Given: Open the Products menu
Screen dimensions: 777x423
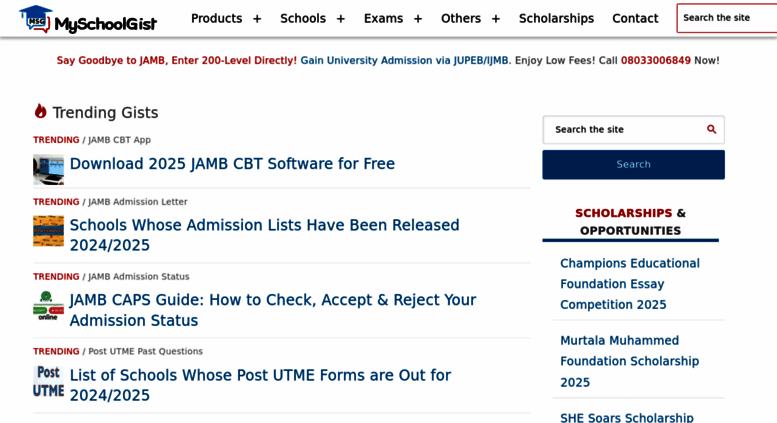Looking at the screenshot, I should point(217,18).
